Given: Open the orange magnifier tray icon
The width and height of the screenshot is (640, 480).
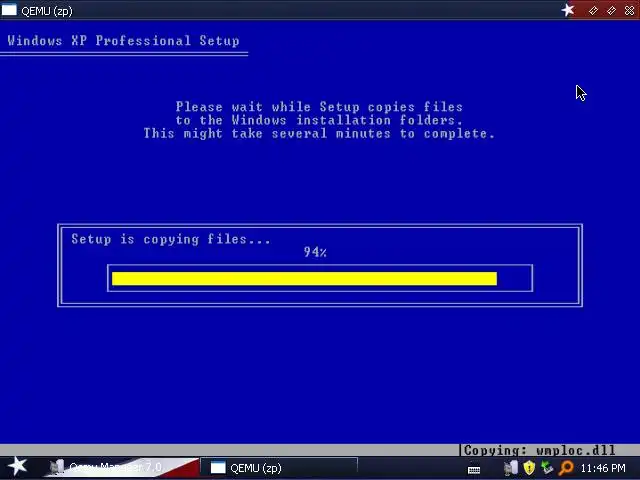Looking at the screenshot, I should pos(566,468).
